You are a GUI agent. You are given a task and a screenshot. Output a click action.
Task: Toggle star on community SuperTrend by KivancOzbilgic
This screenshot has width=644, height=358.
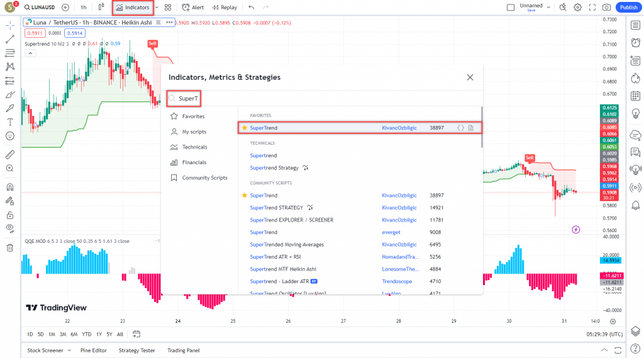tap(245, 195)
